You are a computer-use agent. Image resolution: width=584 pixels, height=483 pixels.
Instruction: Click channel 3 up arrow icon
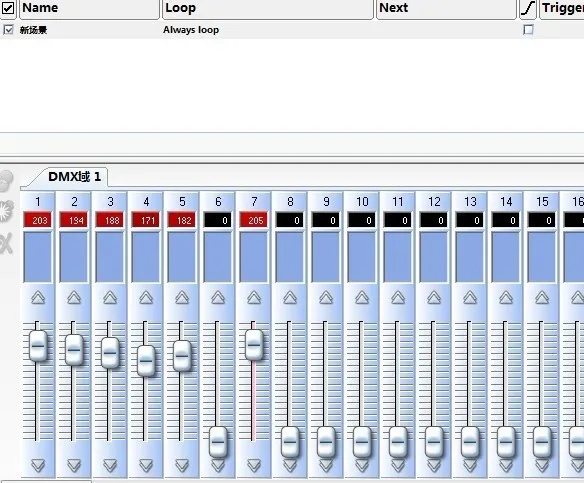110,298
